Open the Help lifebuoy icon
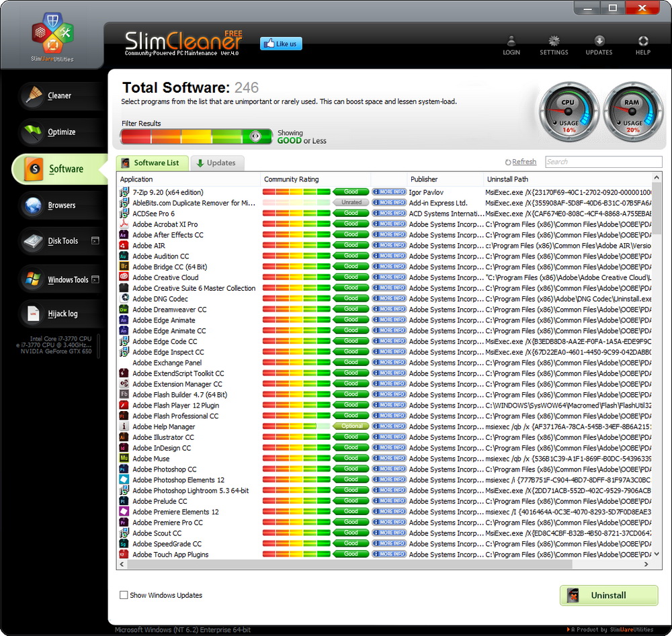Viewport: 672px width, 636px height. point(643,46)
